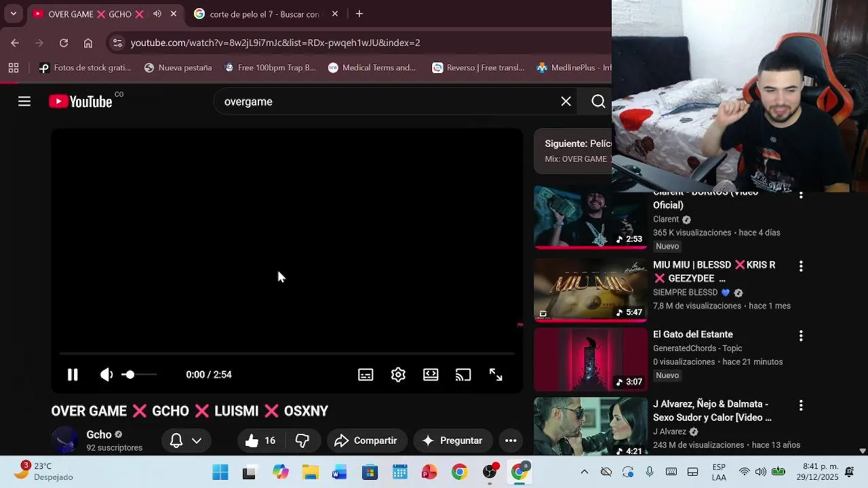Open options for El Gato del Estante
The image size is (868, 488).
click(801, 335)
